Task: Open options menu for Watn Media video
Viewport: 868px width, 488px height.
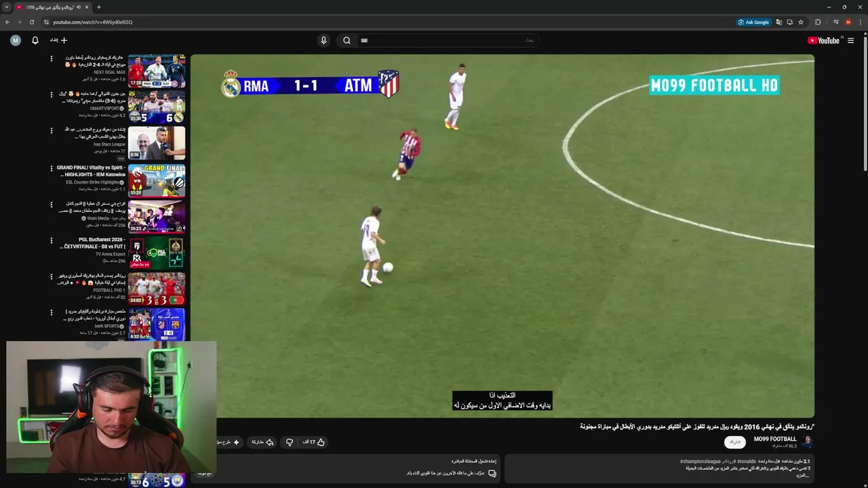Action: tap(51, 204)
